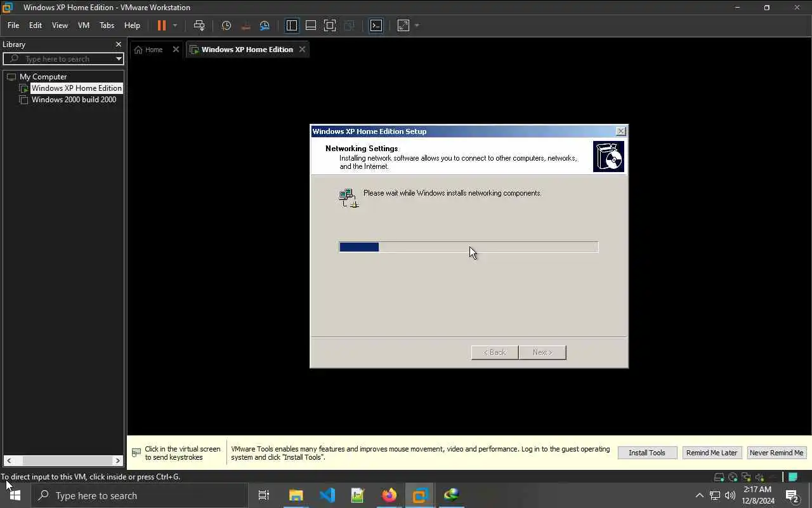
Task: Open the stretch display dropdown arrow
Action: point(417,25)
